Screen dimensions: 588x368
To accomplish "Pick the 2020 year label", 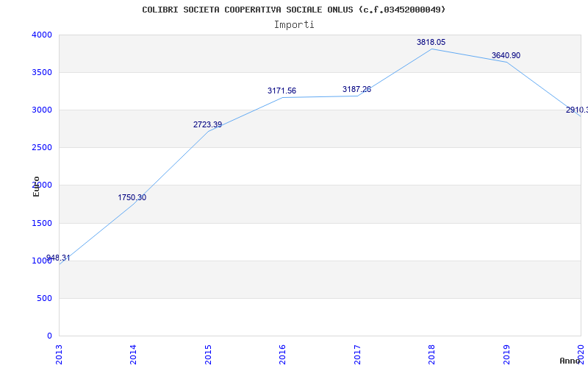I will (581, 355).
